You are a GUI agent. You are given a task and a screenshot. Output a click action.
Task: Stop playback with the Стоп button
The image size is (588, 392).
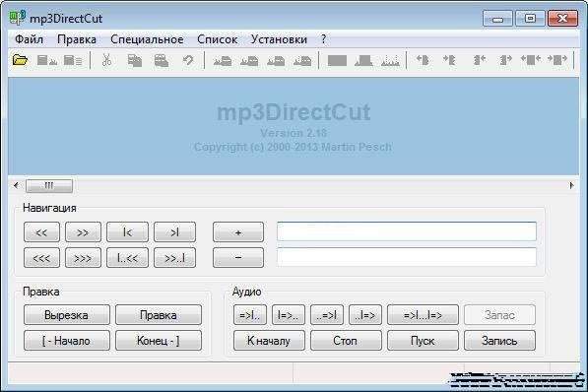[x=346, y=340]
